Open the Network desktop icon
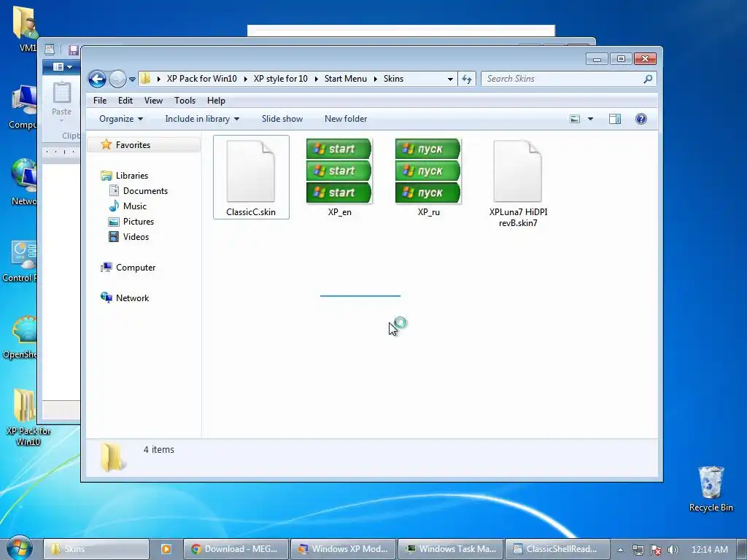 pos(23,183)
